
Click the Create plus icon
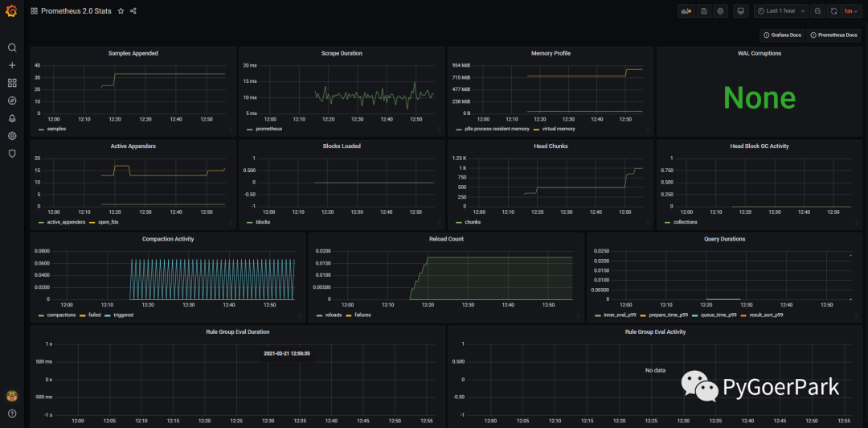pyautogui.click(x=12, y=65)
